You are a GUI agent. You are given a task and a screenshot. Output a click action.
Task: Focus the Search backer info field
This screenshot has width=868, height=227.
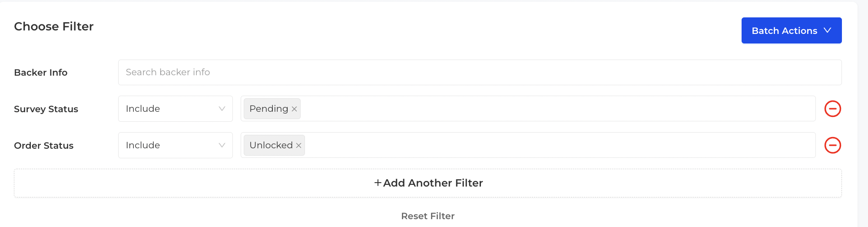(480, 72)
